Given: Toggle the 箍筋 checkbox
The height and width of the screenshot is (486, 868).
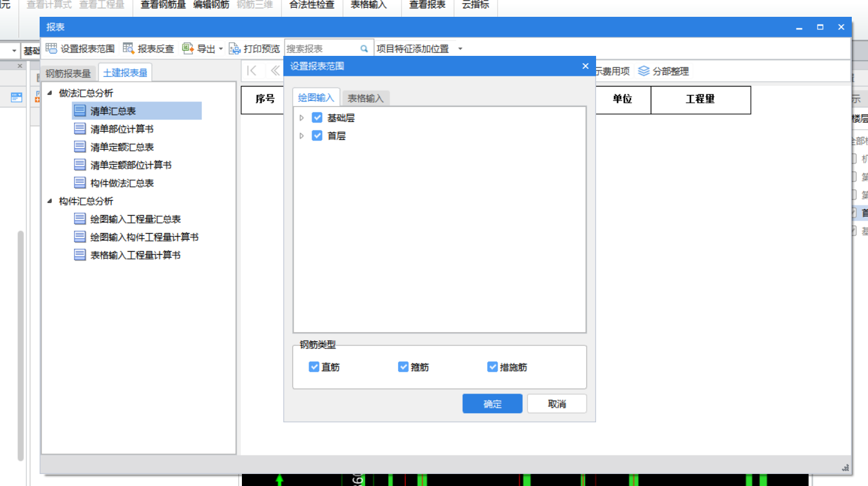Looking at the screenshot, I should pyautogui.click(x=403, y=366).
